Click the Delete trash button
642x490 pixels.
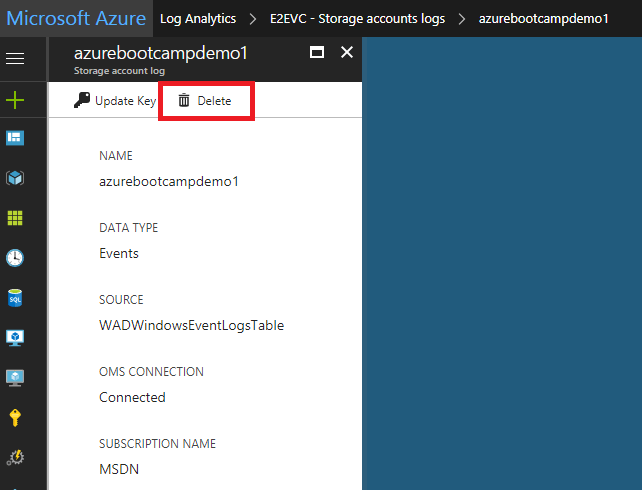tap(205, 100)
